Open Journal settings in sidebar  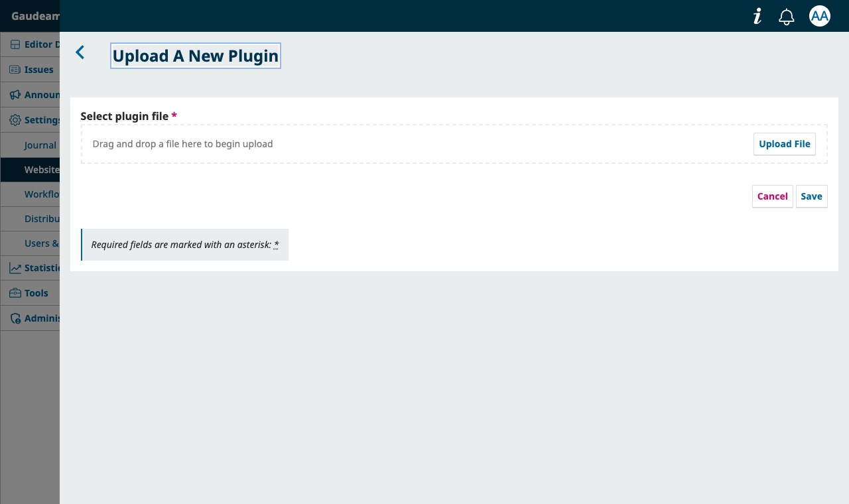tap(30, 145)
